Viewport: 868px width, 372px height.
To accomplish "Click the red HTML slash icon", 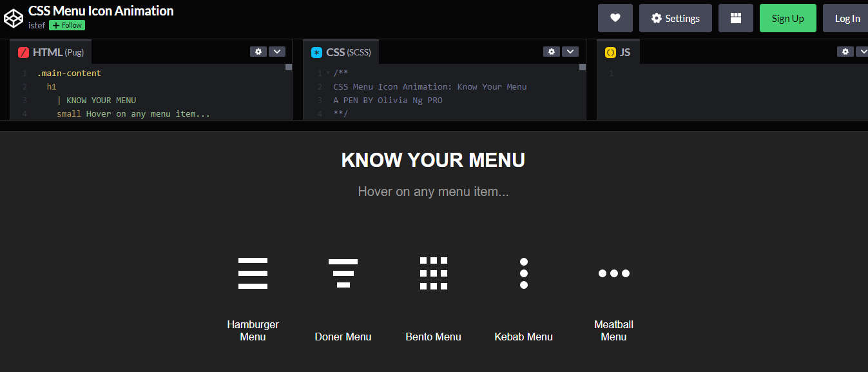I will click(24, 52).
